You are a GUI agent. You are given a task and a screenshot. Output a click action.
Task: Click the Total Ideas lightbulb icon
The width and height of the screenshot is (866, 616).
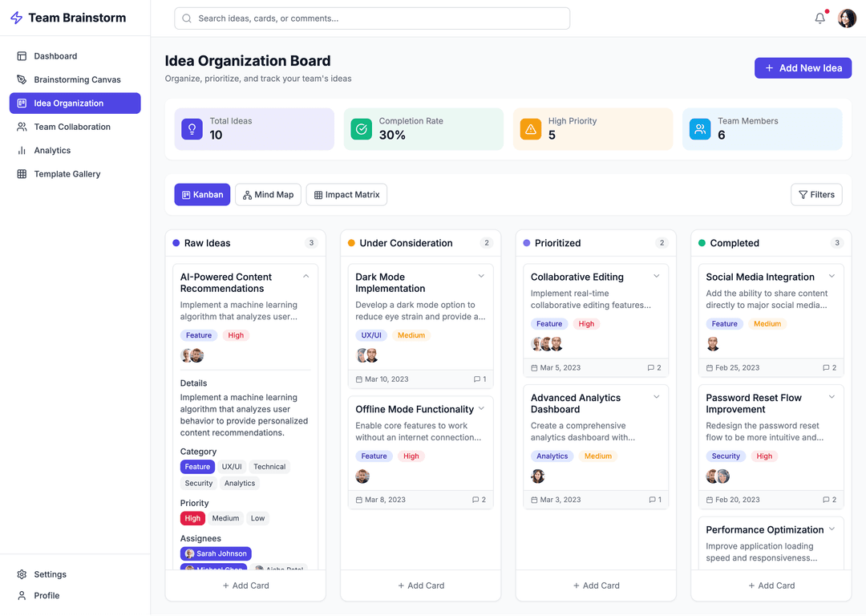(192, 129)
